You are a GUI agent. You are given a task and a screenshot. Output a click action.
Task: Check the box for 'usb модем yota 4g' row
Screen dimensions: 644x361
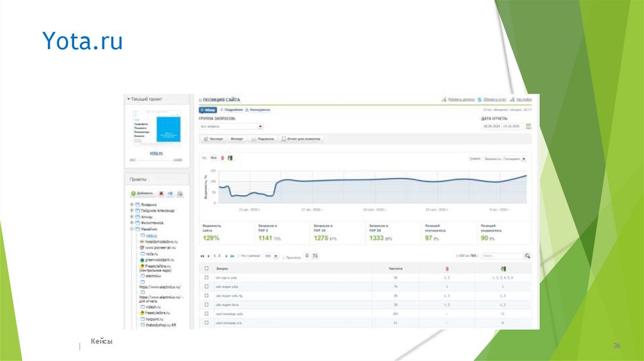point(206,296)
